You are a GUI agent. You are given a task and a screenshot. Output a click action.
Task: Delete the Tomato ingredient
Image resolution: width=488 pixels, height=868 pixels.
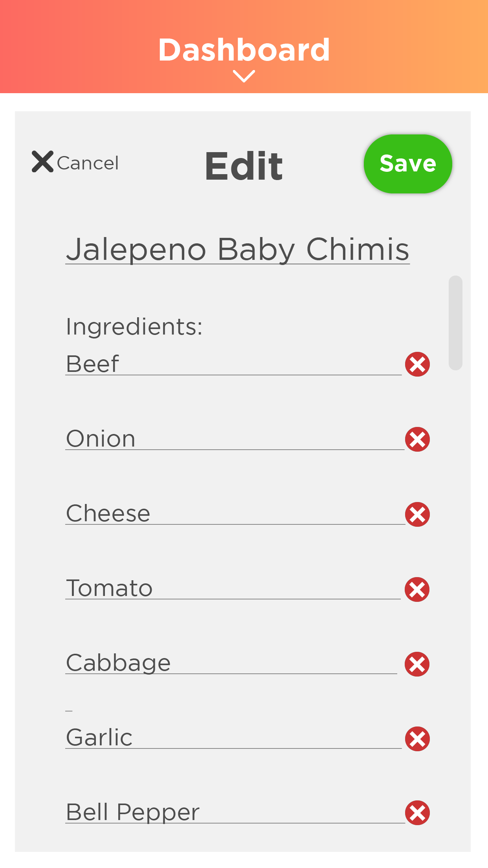(x=417, y=589)
